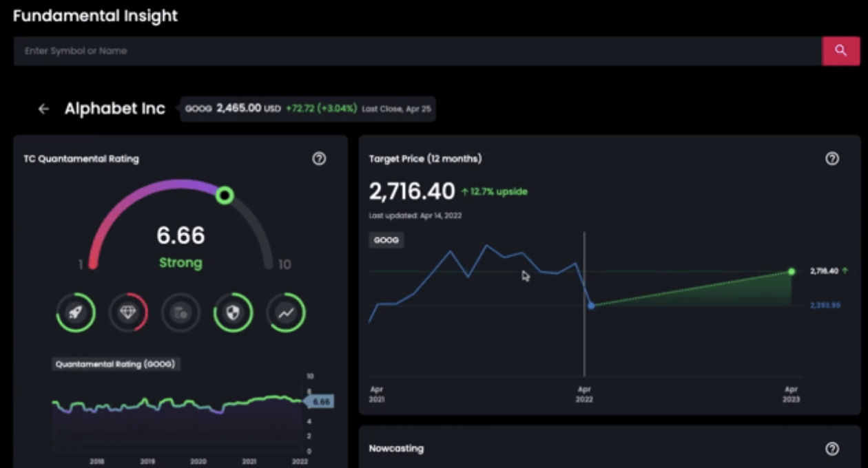
Task: Select the trend line factor icon
Action: coord(286,313)
